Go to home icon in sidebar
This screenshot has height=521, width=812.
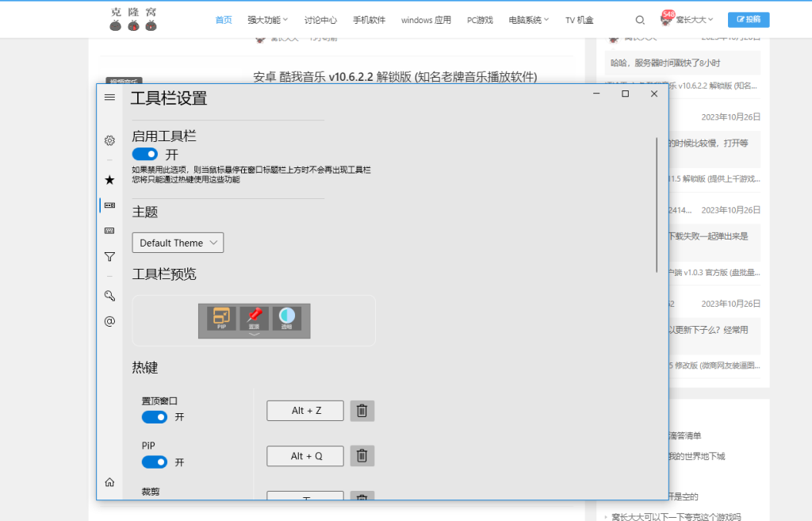[109, 482]
